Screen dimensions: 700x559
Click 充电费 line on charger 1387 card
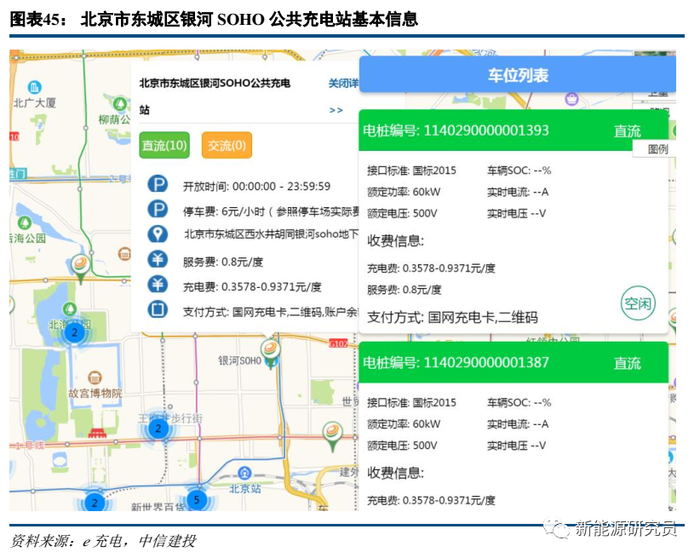click(x=431, y=501)
